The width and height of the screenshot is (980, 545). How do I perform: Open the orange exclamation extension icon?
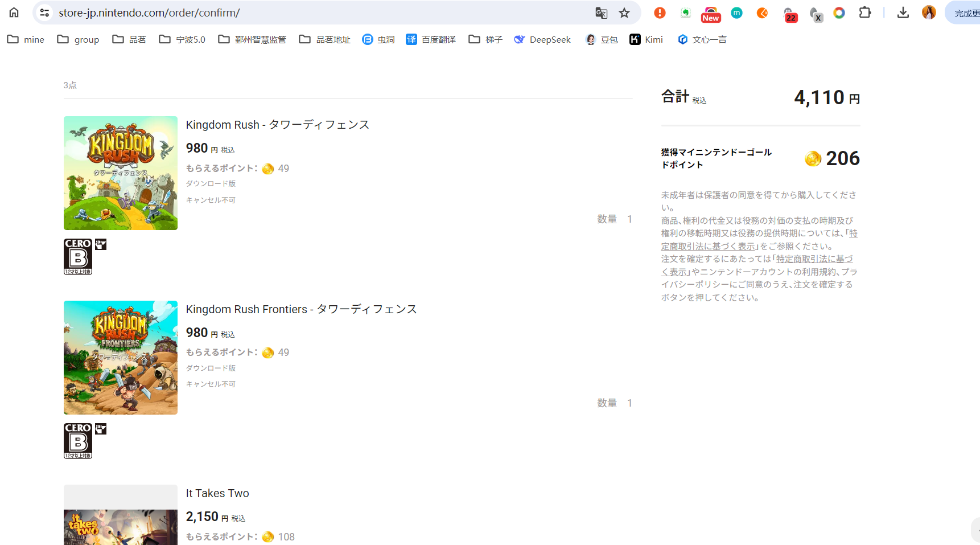[x=660, y=13]
